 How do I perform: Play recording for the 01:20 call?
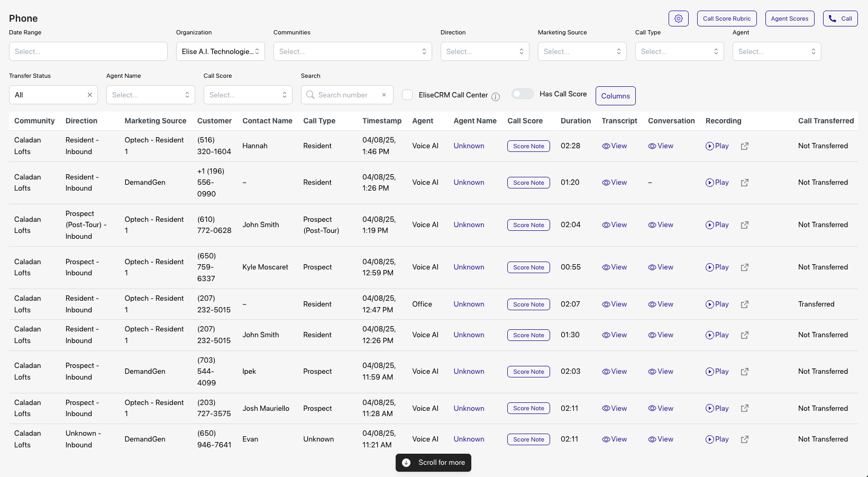(717, 183)
